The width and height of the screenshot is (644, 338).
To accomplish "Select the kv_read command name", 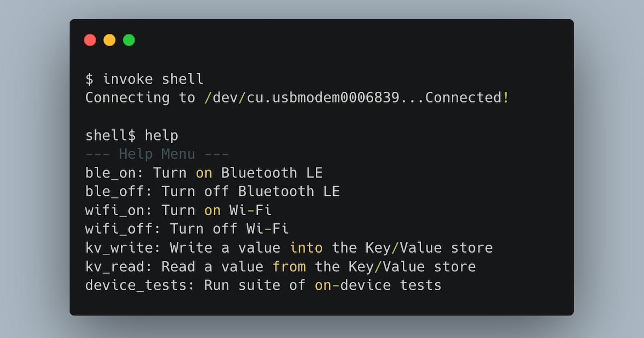I will (114, 267).
